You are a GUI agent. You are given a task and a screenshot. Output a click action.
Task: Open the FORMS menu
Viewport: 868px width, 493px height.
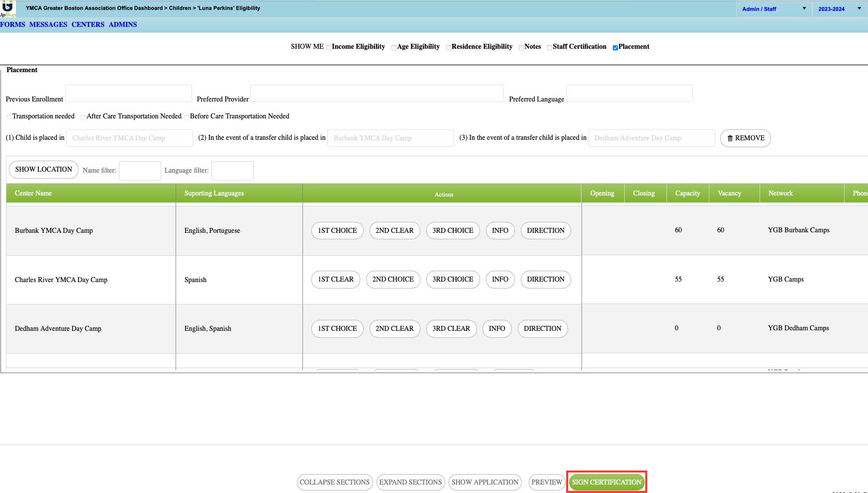12,24
